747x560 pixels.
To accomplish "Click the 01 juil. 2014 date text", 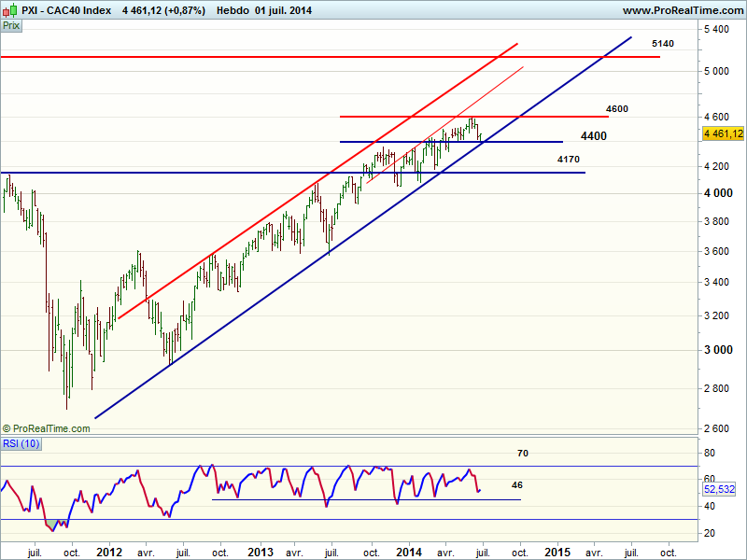I will pos(282,11).
